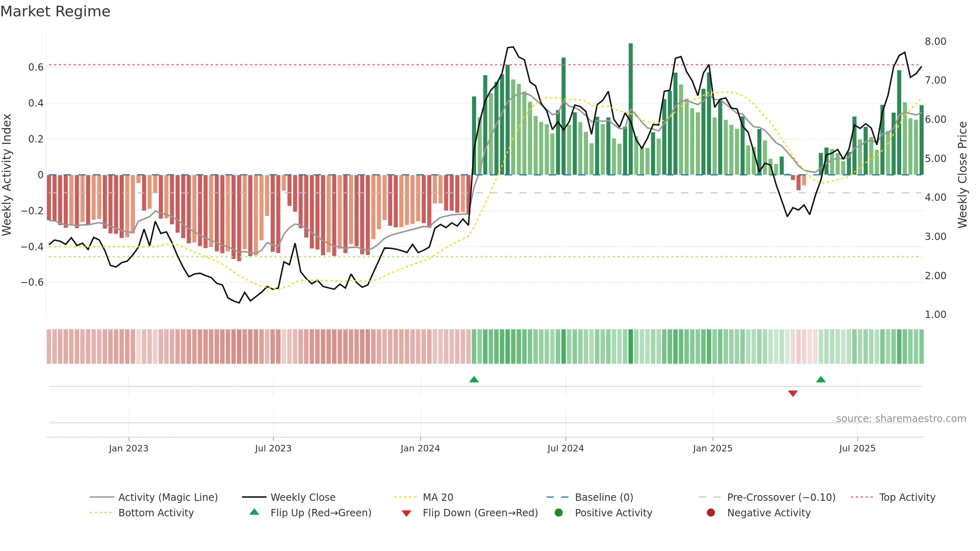Click the Jul 2024 axis label
Image resolution: width=980 pixels, height=551 pixels.
click(566, 449)
